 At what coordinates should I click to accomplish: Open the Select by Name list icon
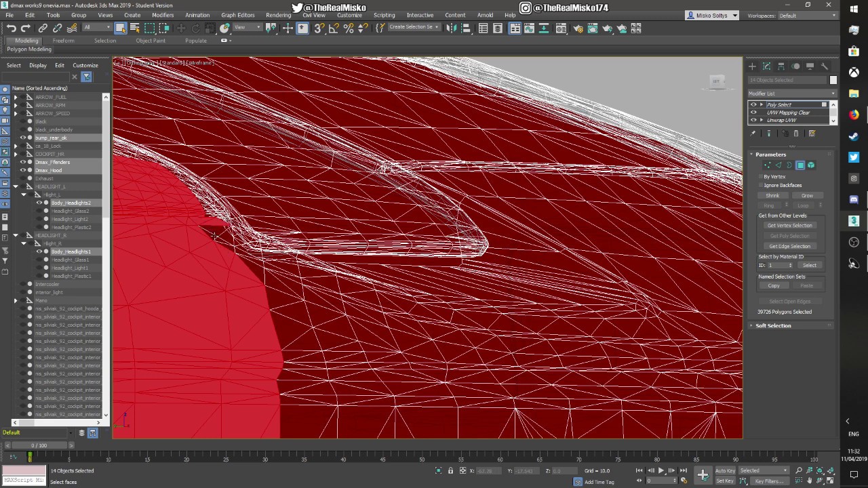pyautogui.click(x=134, y=28)
